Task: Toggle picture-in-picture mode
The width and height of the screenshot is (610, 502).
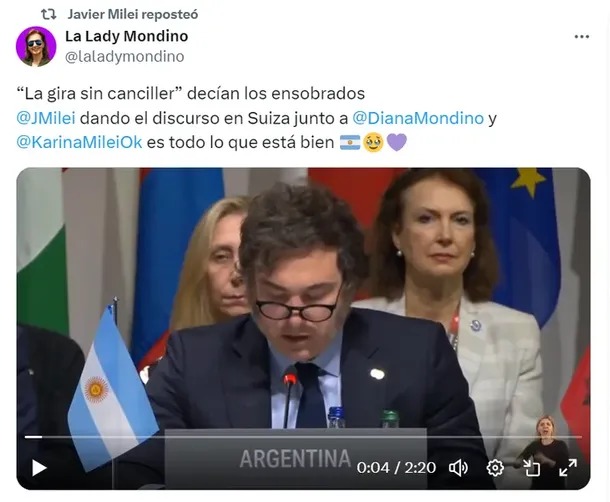Action: click(531, 467)
